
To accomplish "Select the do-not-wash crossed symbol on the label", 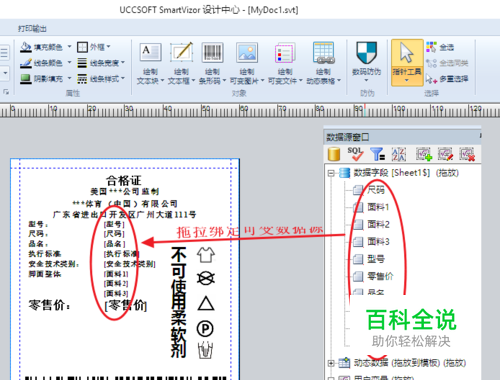I will [x=206, y=279].
